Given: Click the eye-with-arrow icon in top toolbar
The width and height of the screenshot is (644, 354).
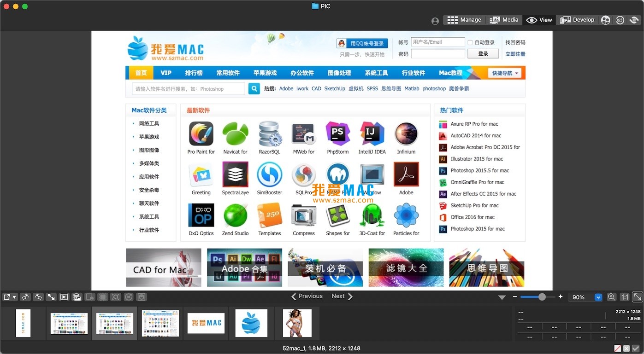Looking at the screenshot, I should (x=634, y=20).
